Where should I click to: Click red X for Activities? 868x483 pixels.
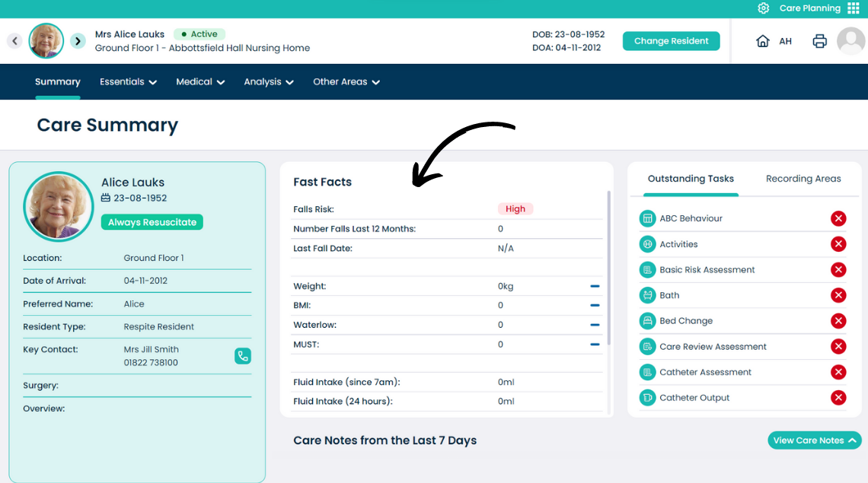point(838,244)
